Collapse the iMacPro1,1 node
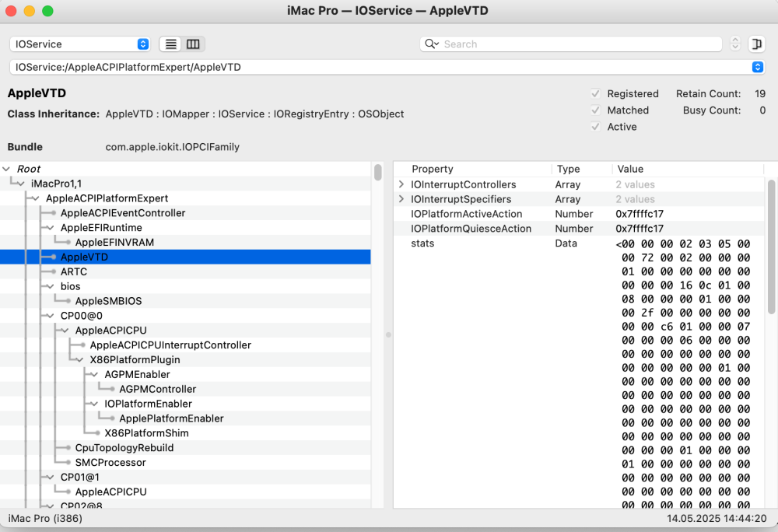 click(21, 184)
